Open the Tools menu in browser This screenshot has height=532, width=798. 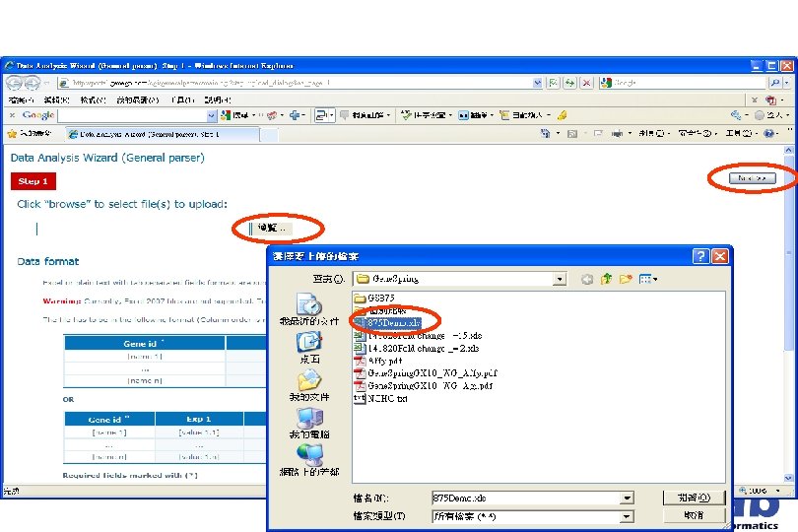coord(182,100)
